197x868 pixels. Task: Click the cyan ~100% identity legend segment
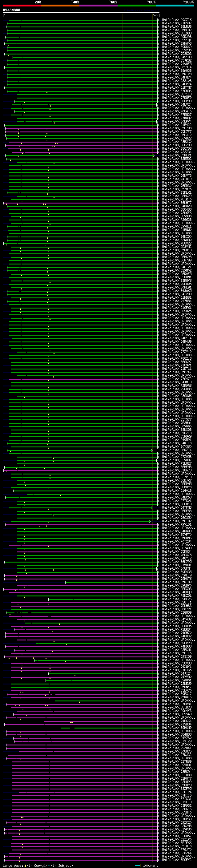click(x=175, y=6)
